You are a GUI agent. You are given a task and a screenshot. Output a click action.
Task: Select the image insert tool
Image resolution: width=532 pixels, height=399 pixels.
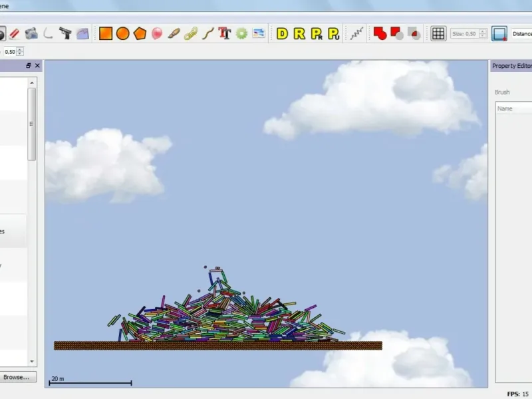[259, 33]
